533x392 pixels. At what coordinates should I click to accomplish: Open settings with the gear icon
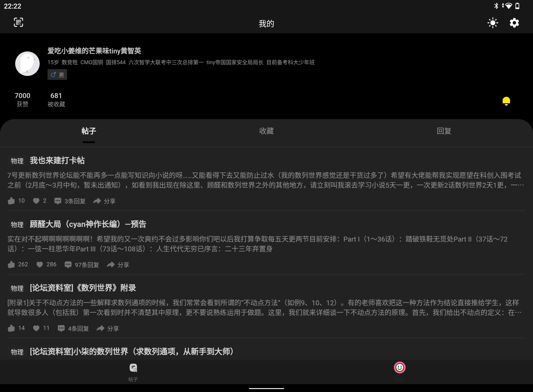click(x=514, y=23)
